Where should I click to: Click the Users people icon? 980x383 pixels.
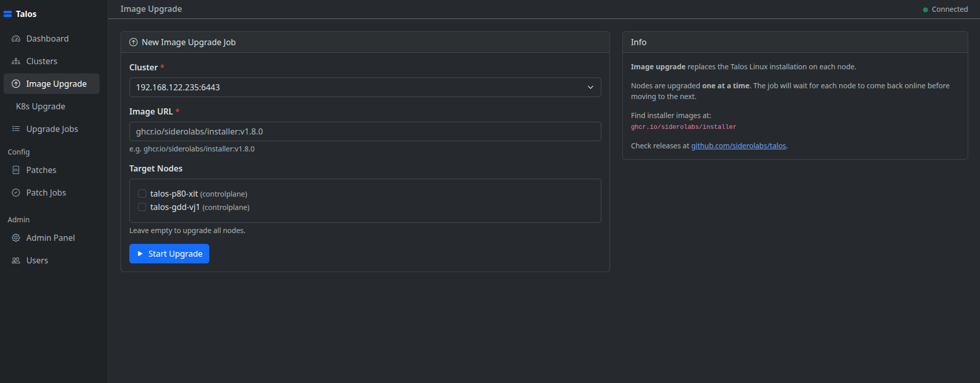[16, 260]
